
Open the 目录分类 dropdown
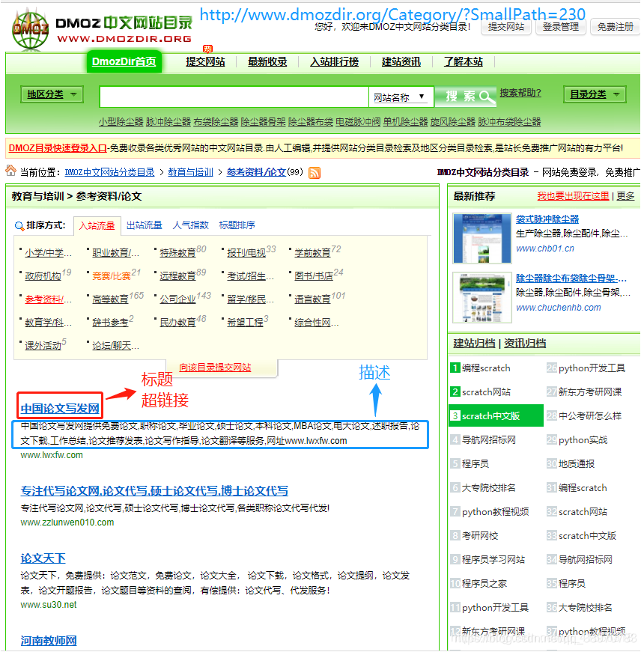click(x=595, y=94)
